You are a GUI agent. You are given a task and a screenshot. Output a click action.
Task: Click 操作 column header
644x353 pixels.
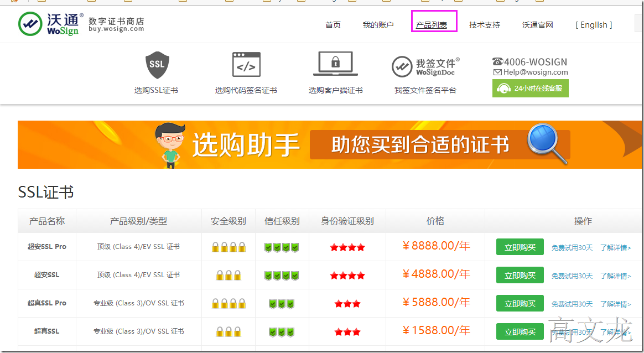[583, 221]
